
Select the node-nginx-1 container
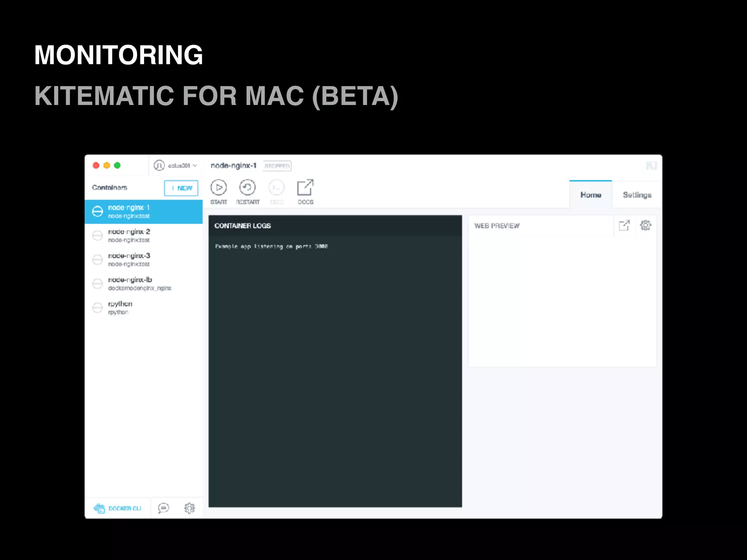(x=144, y=211)
